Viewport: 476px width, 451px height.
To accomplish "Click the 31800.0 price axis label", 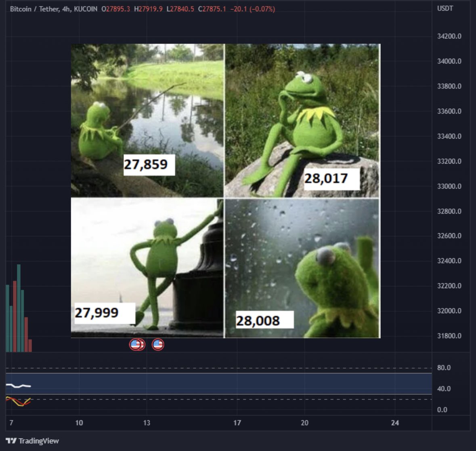I will click(x=449, y=336).
